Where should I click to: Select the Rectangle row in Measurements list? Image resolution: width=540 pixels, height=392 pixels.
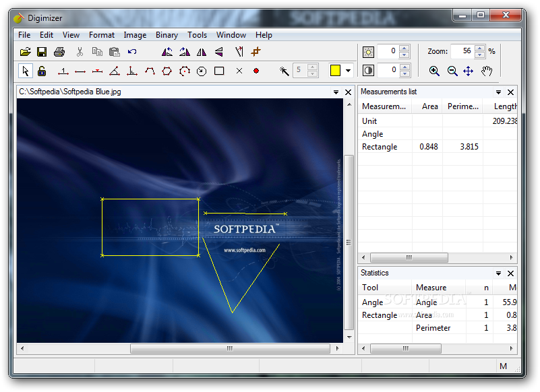[438, 147]
